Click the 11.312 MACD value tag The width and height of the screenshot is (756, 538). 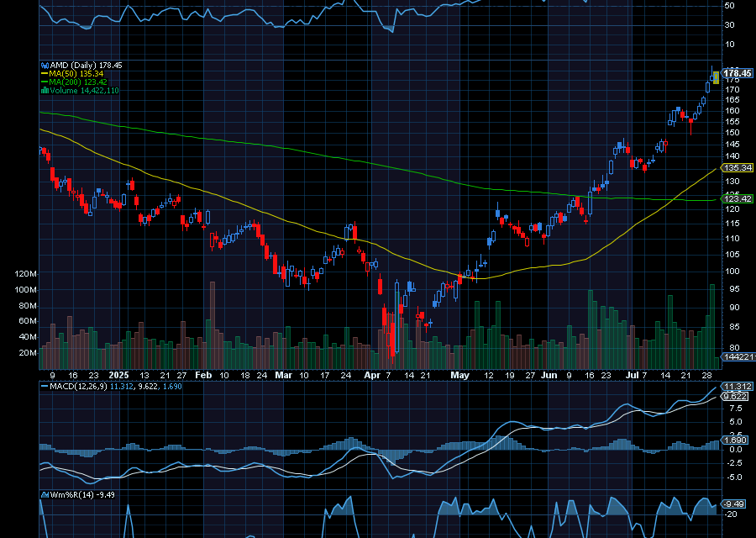tap(738, 387)
